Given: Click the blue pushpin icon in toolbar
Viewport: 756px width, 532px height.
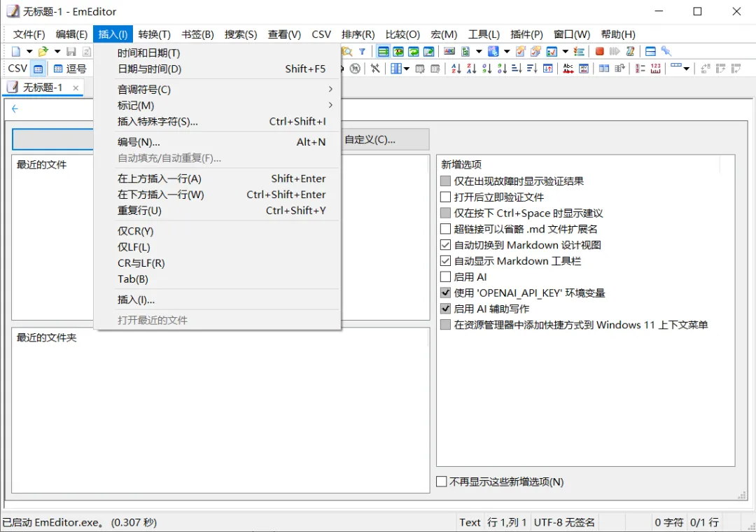Looking at the screenshot, I should point(666,51).
